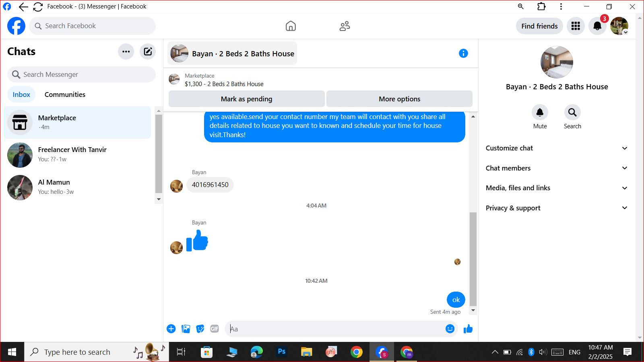Open the notifications bell icon
Image resolution: width=644 pixels, height=362 pixels.
point(597,26)
